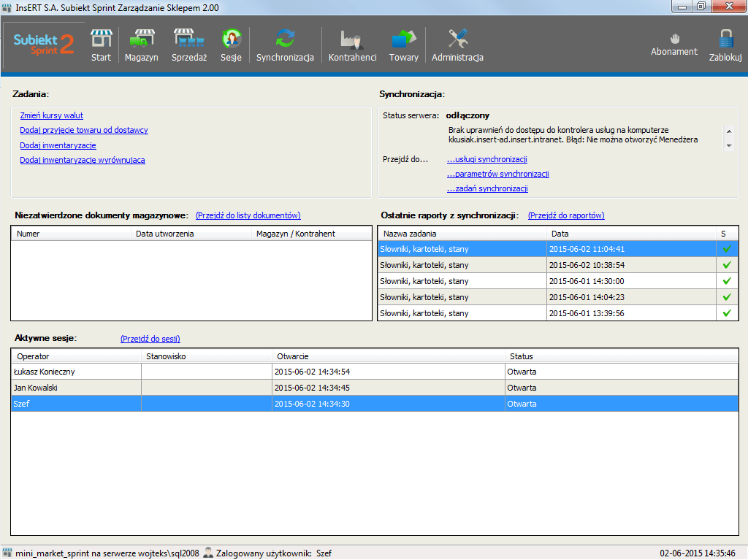Lock the app with Zablokuj
The width and height of the screenshot is (748, 560).
coord(725,45)
